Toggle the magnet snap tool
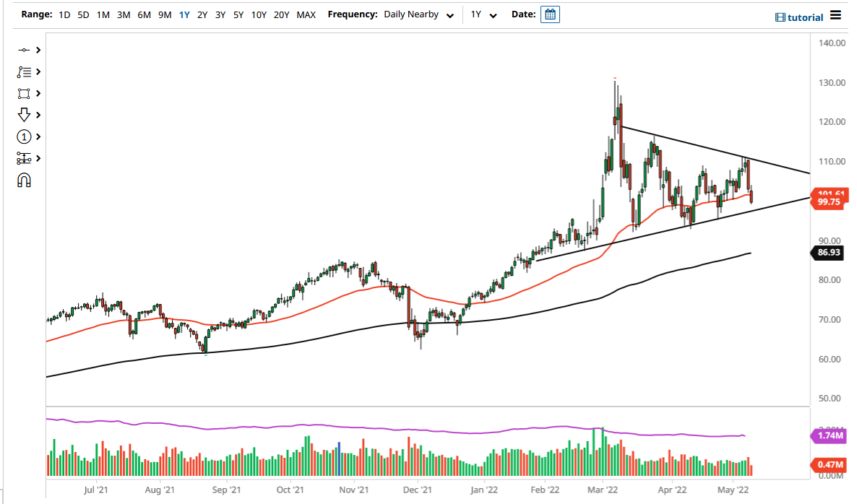The width and height of the screenshot is (857, 504). pyautogui.click(x=24, y=180)
